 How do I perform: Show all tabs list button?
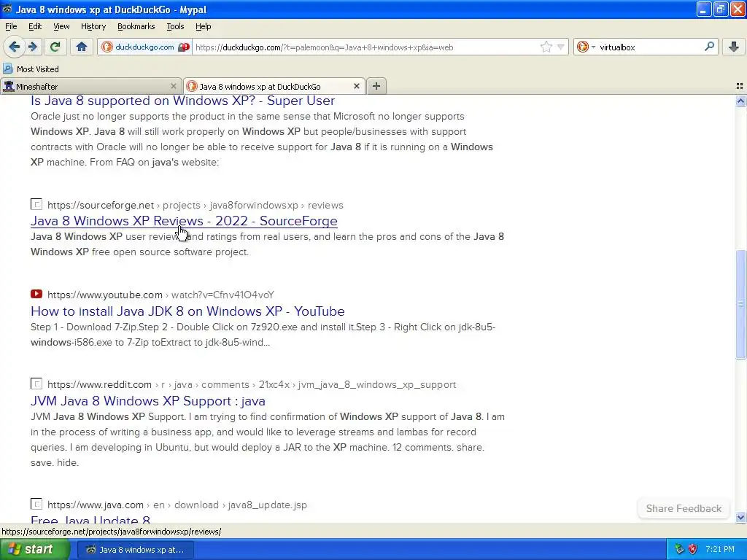740,86
